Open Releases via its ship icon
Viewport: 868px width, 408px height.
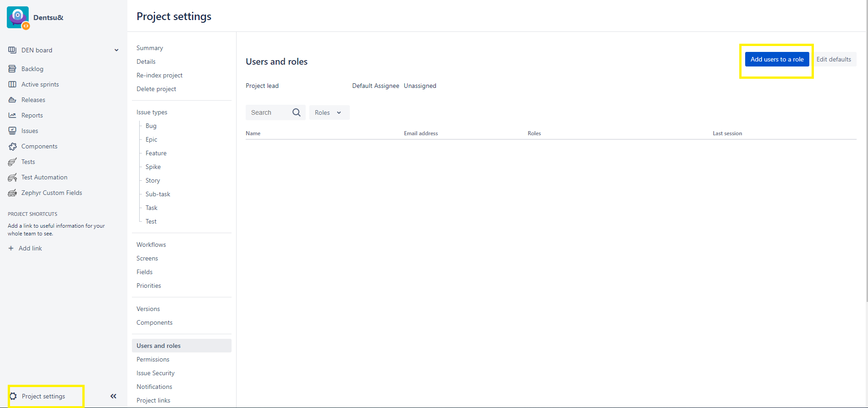pos(12,100)
